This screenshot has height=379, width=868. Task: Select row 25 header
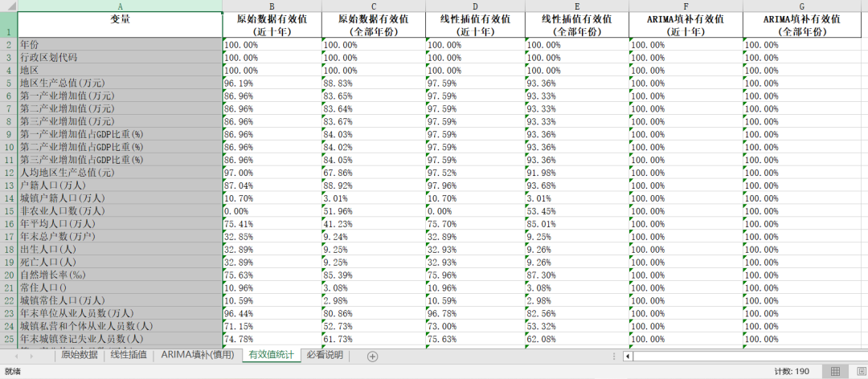click(9, 339)
